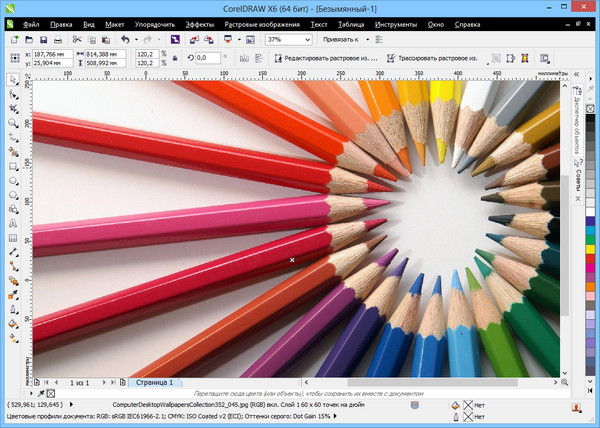This screenshot has height=428, width=600.
Task: Click the Undo arrow icon
Action: point(124,39)
